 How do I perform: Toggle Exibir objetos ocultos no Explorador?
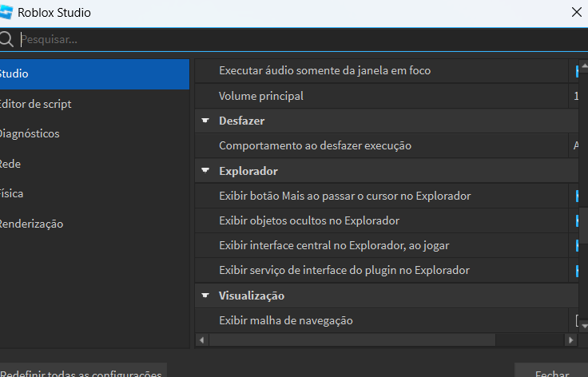[x=577, y=220]
